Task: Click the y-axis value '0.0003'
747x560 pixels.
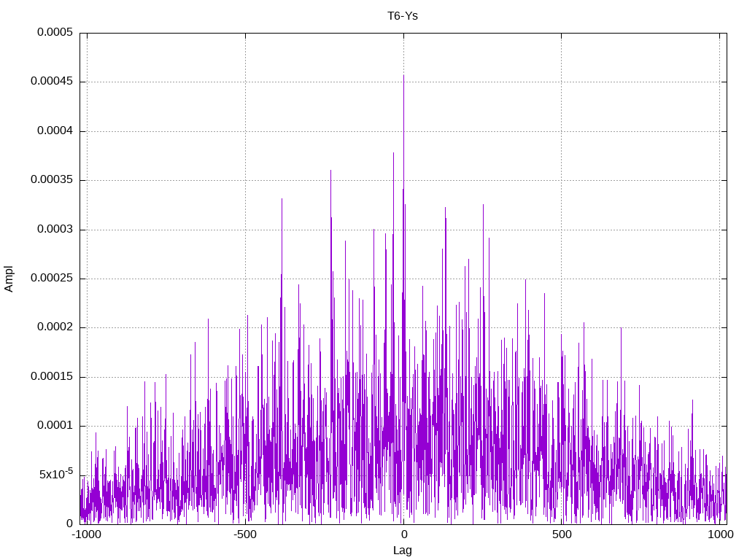Action: 55,230
